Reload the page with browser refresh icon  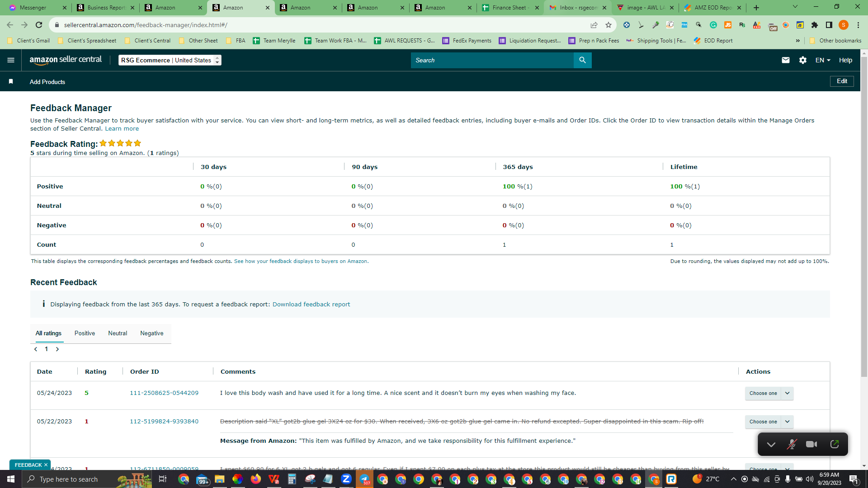point(39,25)
